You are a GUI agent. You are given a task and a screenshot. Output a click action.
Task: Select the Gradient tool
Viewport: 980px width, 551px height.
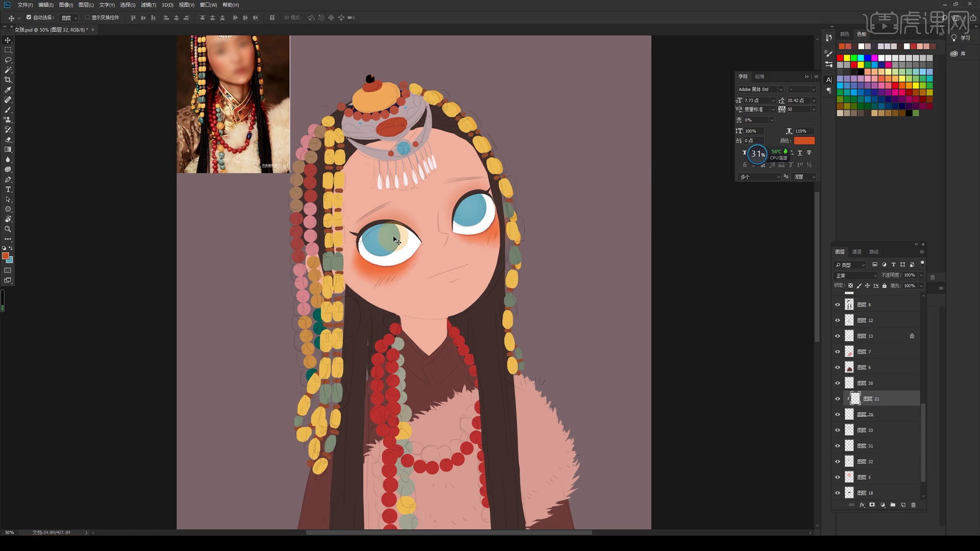pyautogui.click(x=8, y=149)
